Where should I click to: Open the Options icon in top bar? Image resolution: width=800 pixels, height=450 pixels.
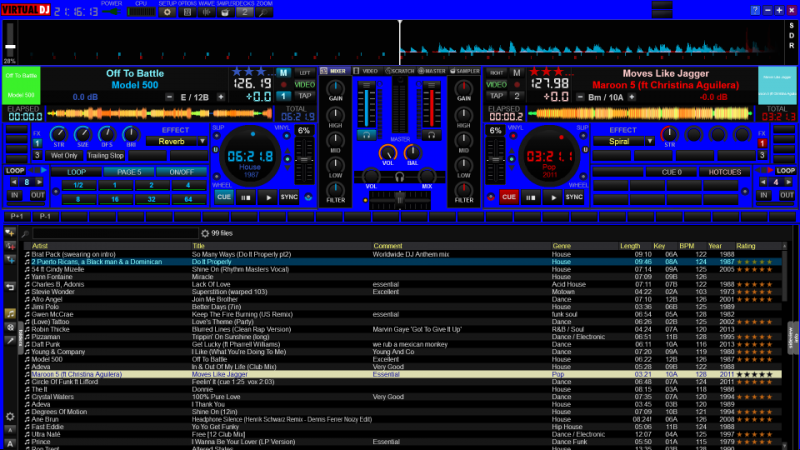pyautogui.click(x=187, y=12)
